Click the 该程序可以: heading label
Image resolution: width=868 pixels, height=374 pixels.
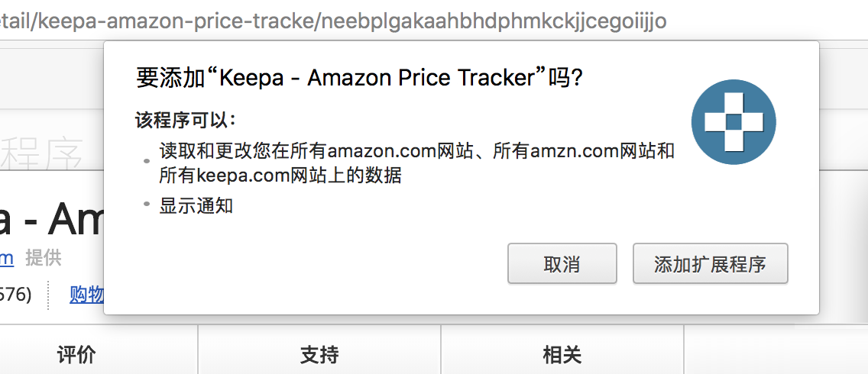186,120
